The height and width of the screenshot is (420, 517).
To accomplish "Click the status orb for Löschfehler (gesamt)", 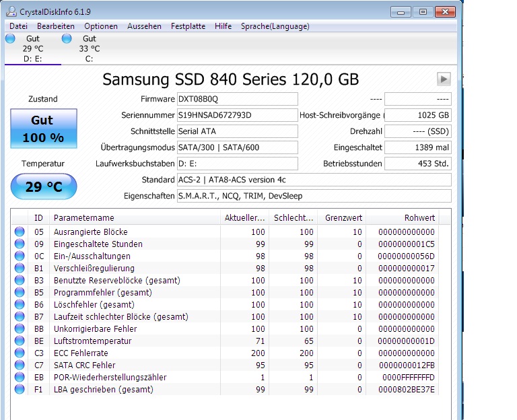I will pyautogui.click(x=20, y=304).
